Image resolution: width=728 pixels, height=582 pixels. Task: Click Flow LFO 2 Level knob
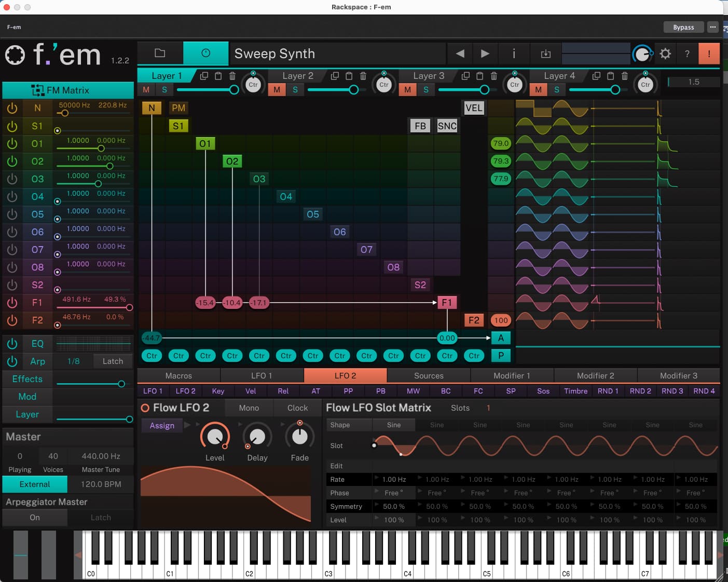(x=215, y=437)
